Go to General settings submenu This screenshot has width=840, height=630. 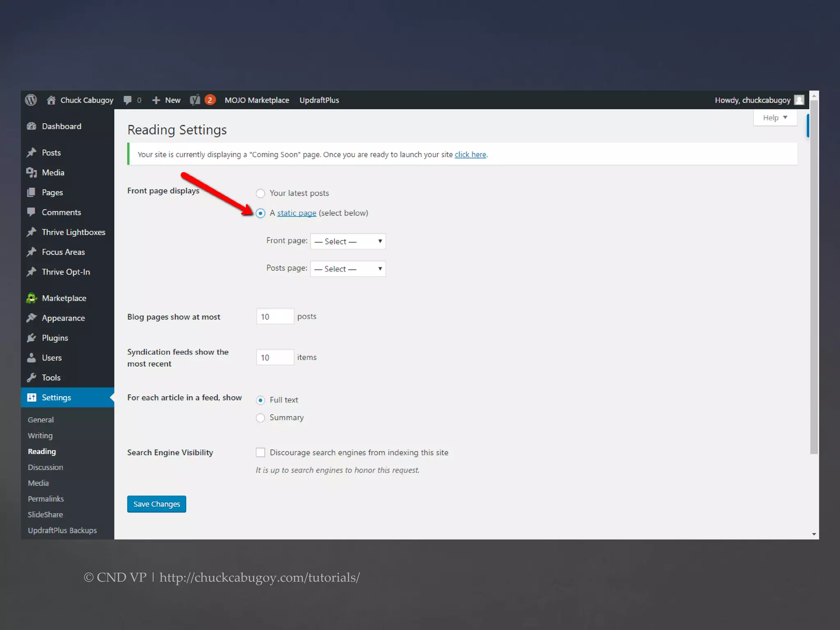pos(41,420)
